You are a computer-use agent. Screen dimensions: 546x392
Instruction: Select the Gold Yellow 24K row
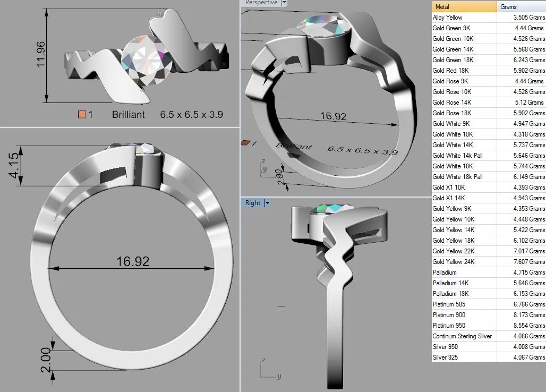pos(489,261)
